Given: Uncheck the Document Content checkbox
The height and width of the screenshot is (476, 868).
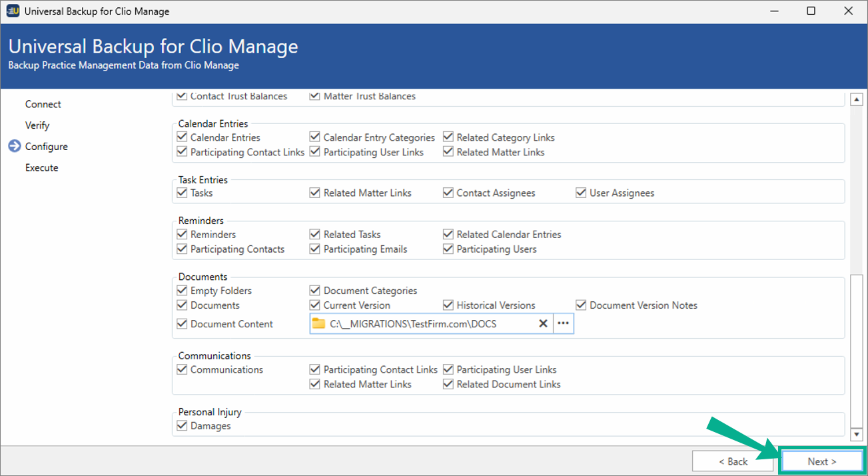Looking at the screenshot, I should [182, 324].
